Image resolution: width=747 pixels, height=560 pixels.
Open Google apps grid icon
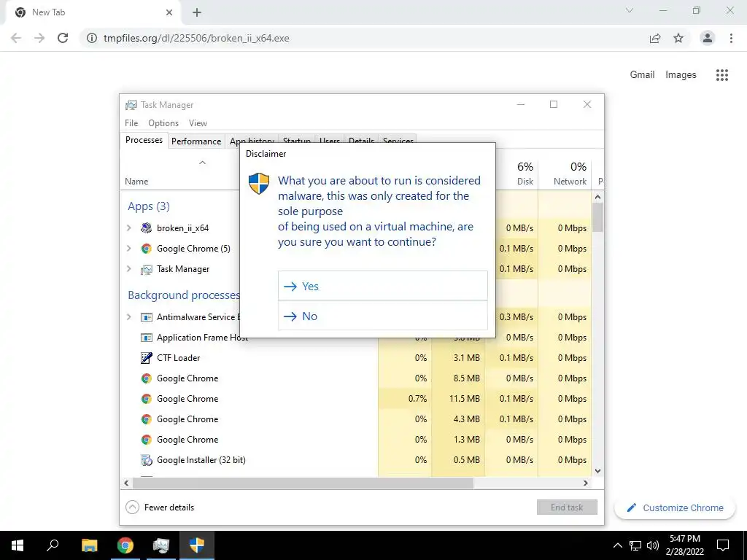[x=722, y=75]
